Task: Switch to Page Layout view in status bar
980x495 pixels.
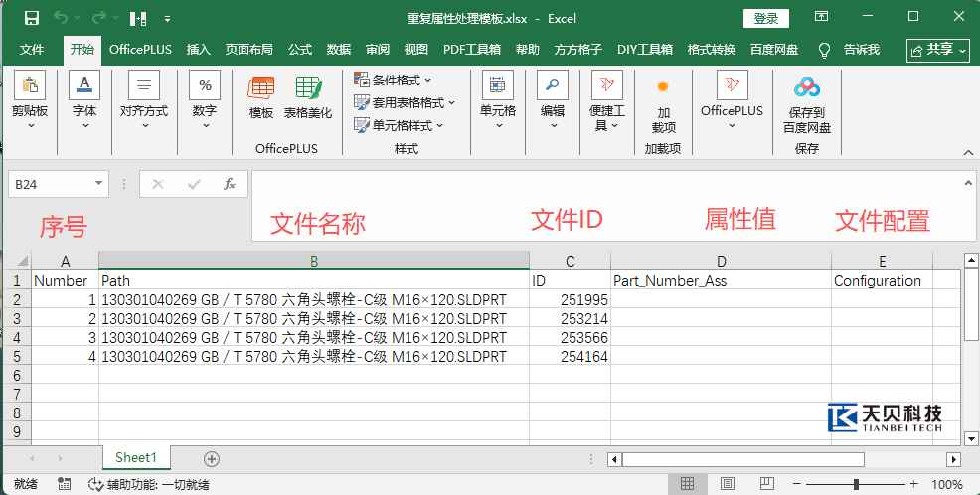Action: tap(727, 484)
